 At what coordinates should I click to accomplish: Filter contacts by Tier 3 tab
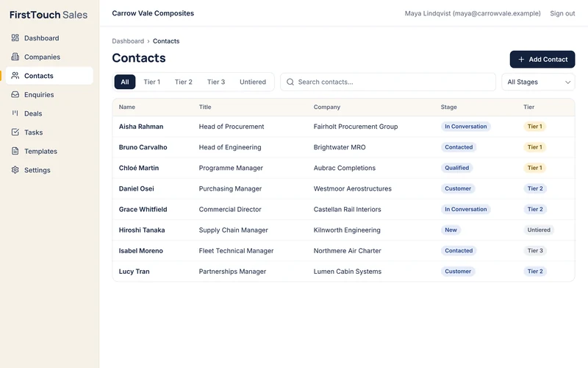[x=216, y=82]
